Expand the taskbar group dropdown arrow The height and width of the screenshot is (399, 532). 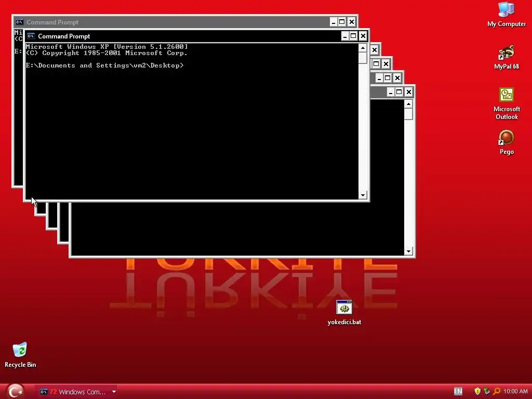[x=114, y=392]
